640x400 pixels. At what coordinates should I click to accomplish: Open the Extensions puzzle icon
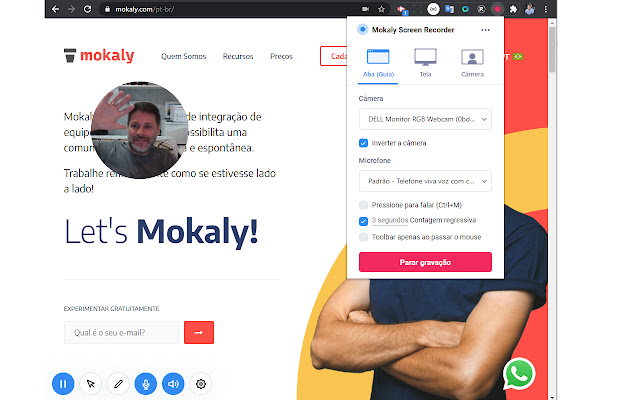click(513, 9)
